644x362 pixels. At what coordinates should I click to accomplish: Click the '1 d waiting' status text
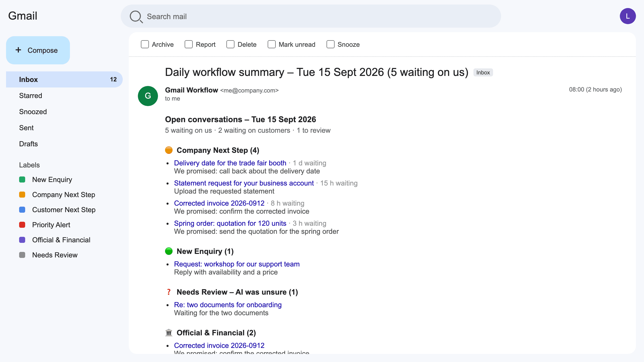tap(309, 163)
